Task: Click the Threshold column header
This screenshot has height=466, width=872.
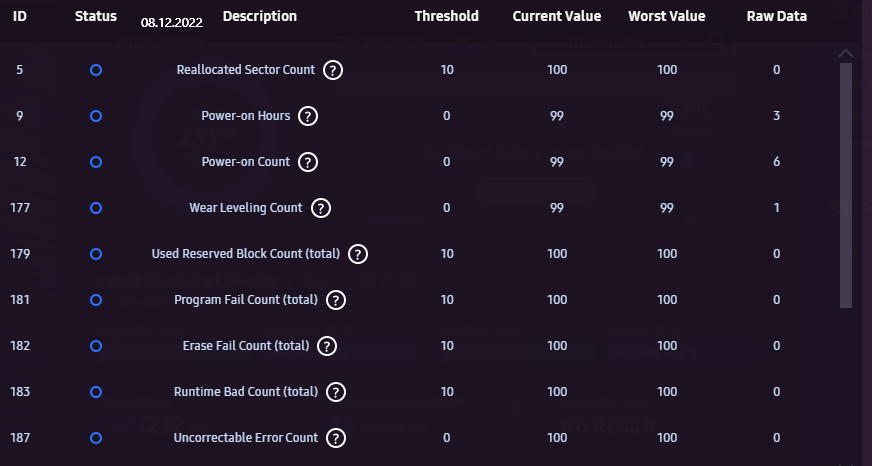Action: [x=447, y=16]
